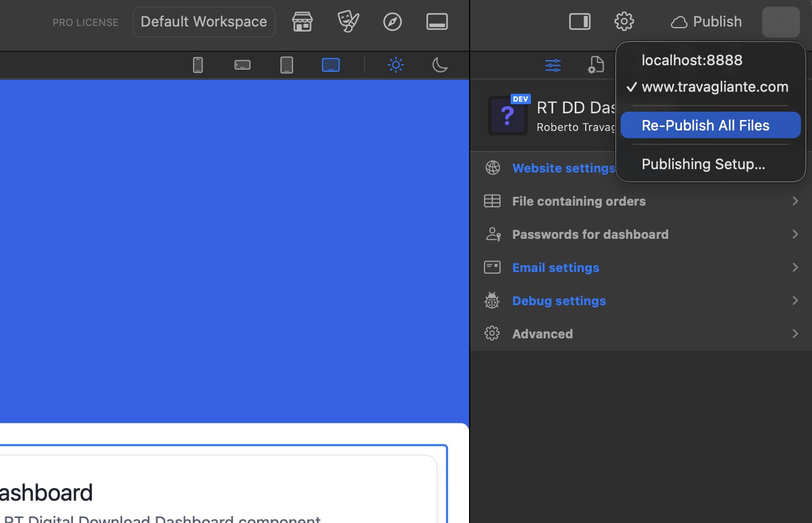Click the compass navigator icon
812x523 pixels.
coord(393,22)
